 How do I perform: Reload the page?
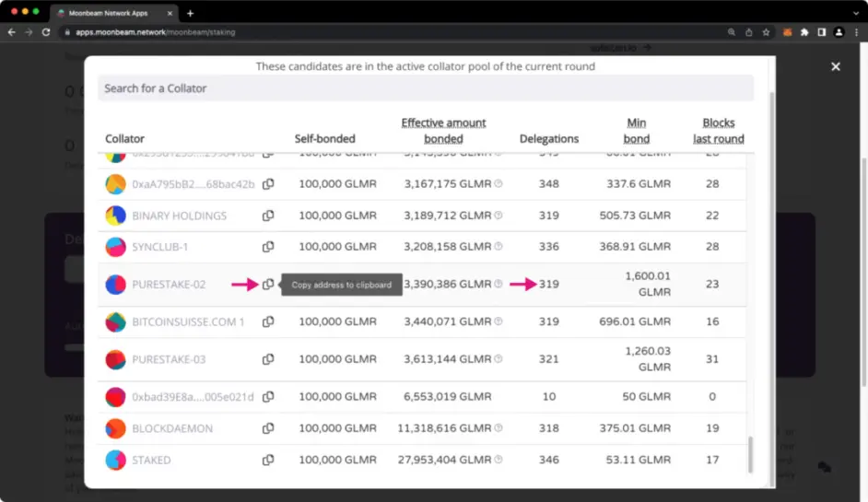(x=46, y=32)
